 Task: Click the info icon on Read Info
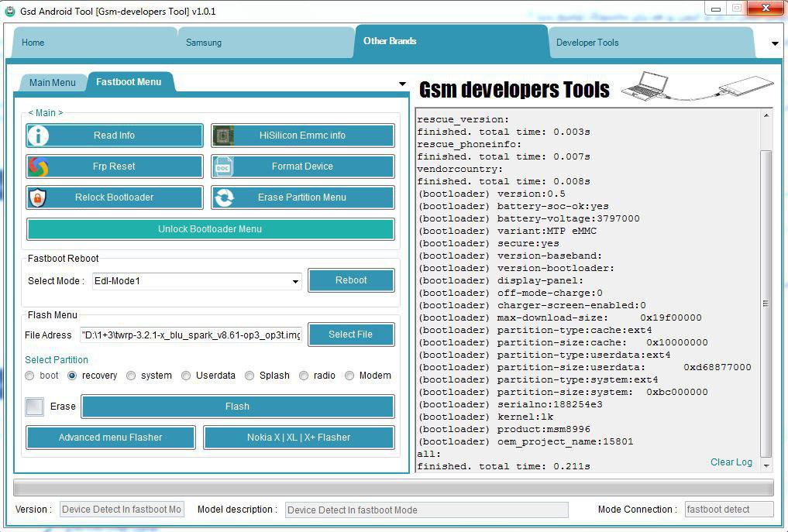pos(38,136)
